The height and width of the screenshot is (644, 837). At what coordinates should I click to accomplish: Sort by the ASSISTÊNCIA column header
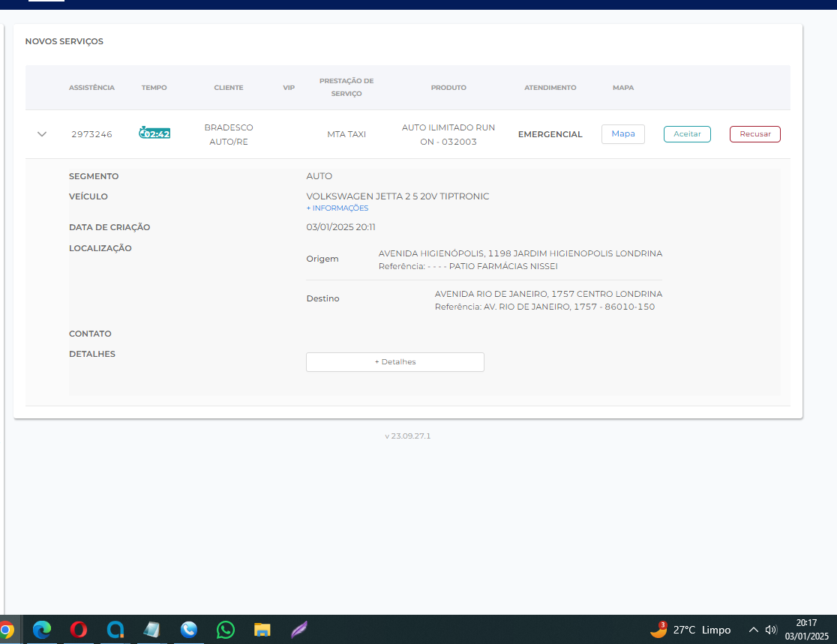[x=91, y=88]
